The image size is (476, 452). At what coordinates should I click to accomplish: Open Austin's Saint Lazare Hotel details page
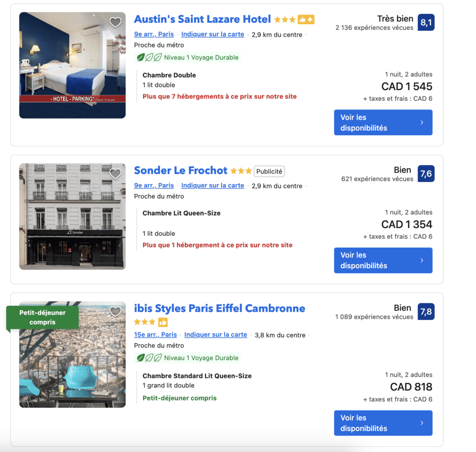[x=202, y=19]
